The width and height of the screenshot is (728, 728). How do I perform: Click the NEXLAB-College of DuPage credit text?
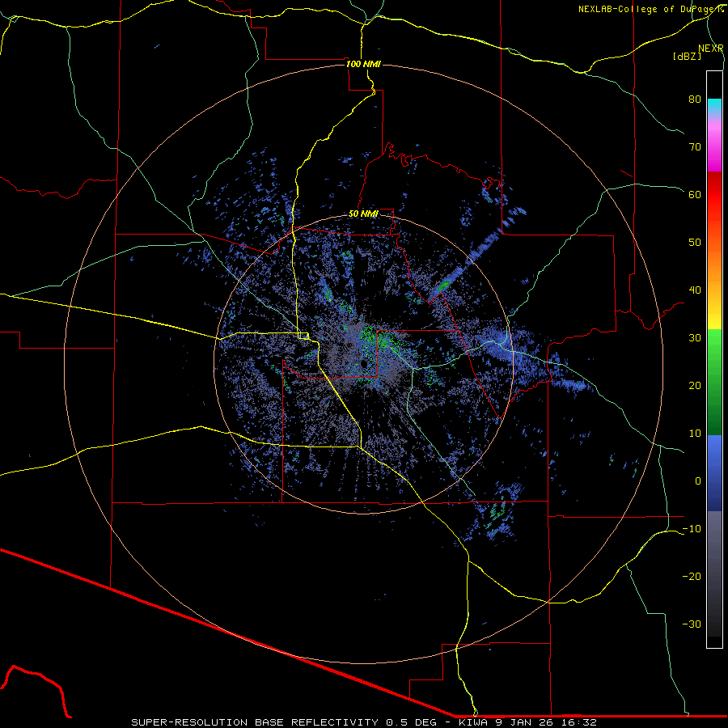[650, 9]
